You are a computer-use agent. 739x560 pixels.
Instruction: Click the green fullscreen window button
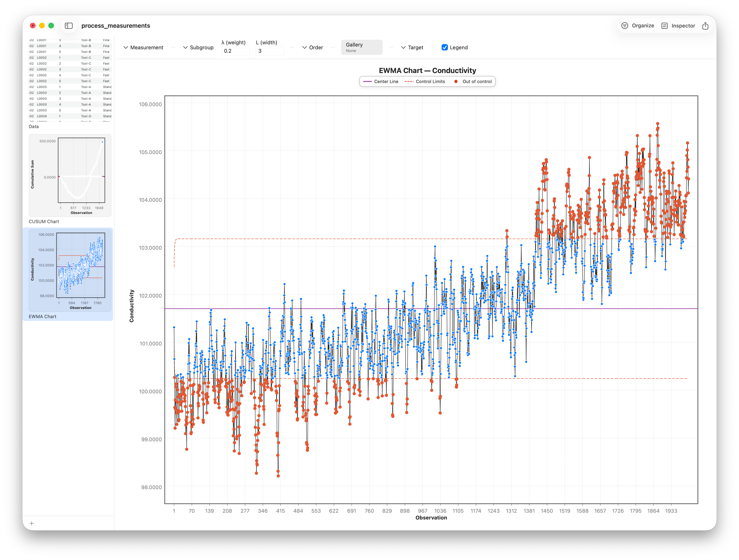(51, 26)
